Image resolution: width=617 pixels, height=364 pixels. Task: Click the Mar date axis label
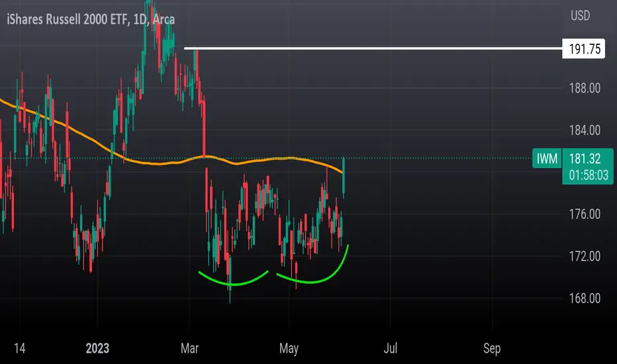(x=189, y=348)
